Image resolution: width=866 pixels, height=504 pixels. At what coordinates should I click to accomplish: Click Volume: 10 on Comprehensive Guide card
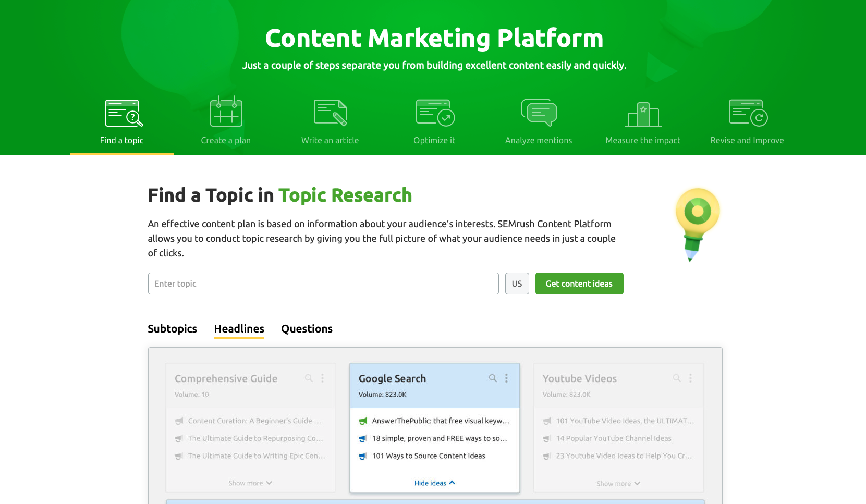click(x=191, y=395)
